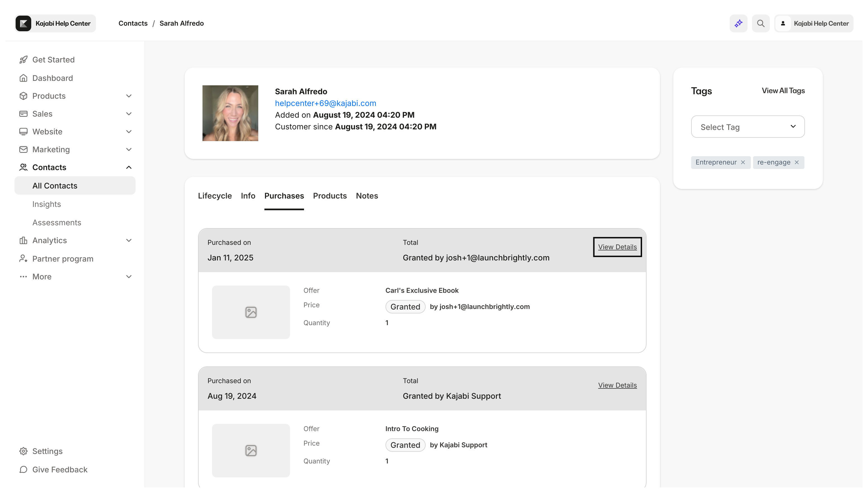Click Sarah Alfredo's profile photo
The height and width of the screenshot is (493, 868).
(x=230, y=113)
